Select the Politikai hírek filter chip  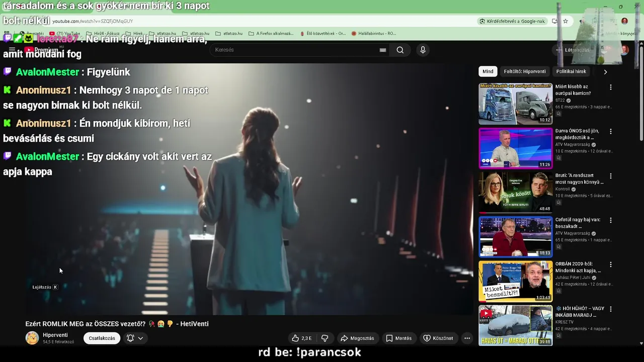(571, 71)
